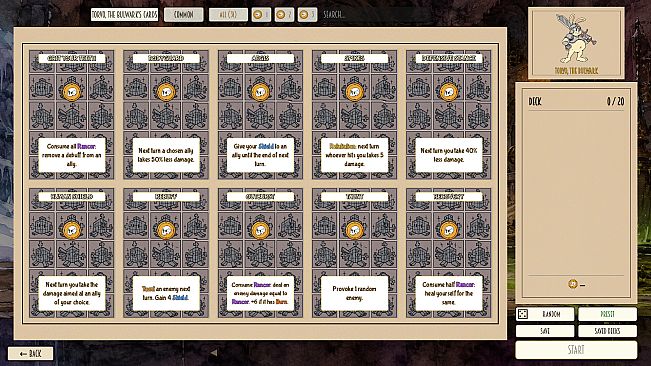The height and width of the screenshot is (366, 651).
Task: Click '+6 if it has Burn' description
Action: coord(260,293)
